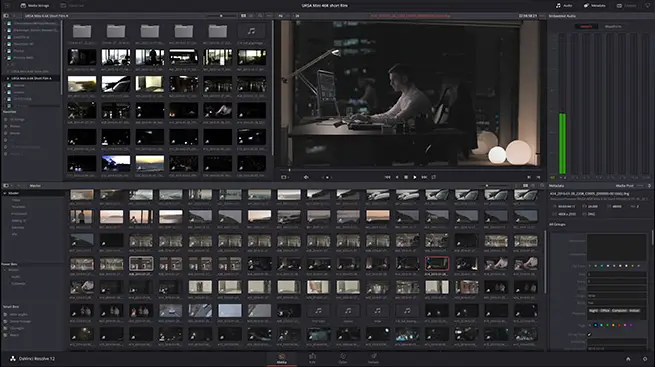Viewport: 655px width, 367px height.
Task: Toggle media storage sidebar visibility icon
Action: pyautogui.click(x=6, y=16)
